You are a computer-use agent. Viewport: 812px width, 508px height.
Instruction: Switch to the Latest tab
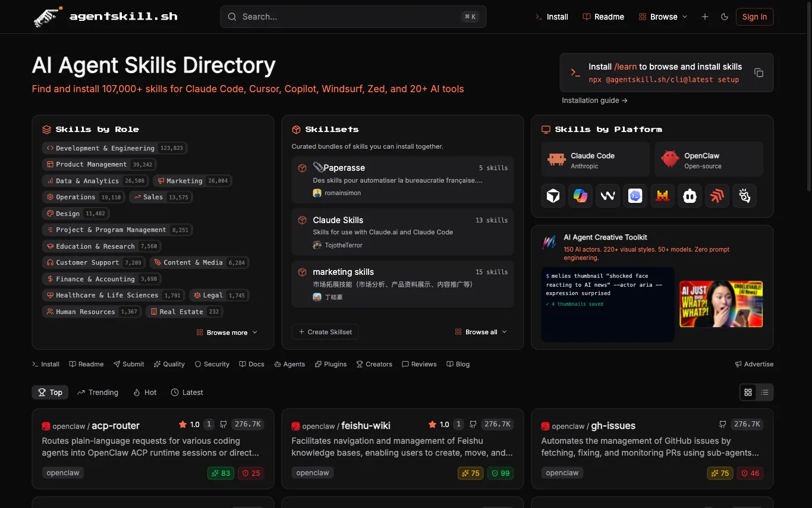[x=187, y=393]
